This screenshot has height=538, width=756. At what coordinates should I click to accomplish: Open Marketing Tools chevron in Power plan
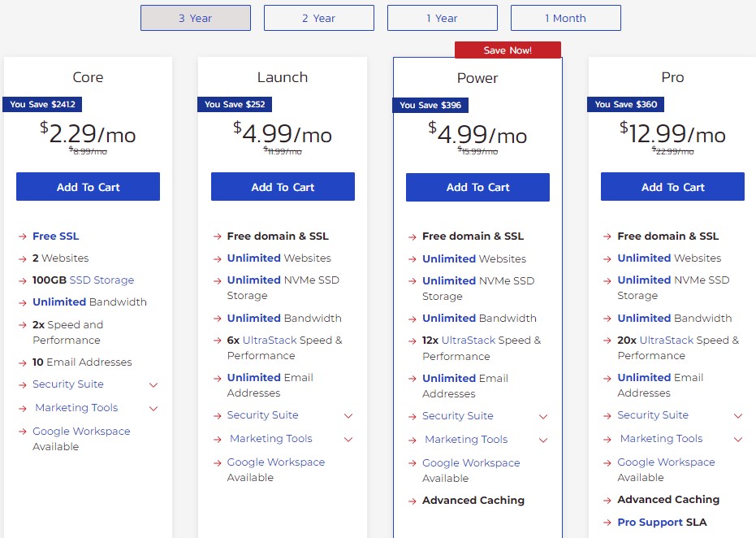[x=543, y=440]
